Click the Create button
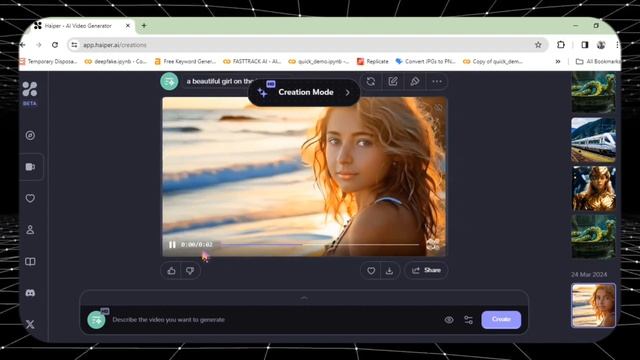This screenshot has width=640, height=360. (501, 320)
